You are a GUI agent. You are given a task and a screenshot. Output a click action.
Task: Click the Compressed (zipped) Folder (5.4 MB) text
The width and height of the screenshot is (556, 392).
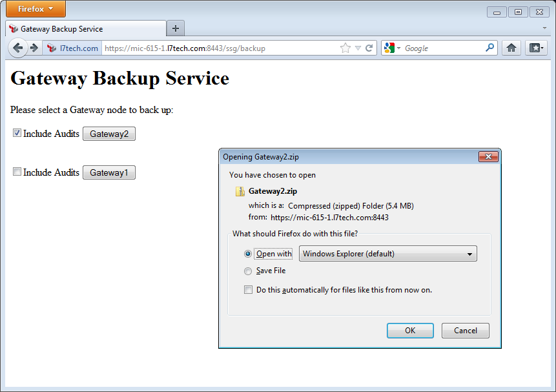[351, 206]
